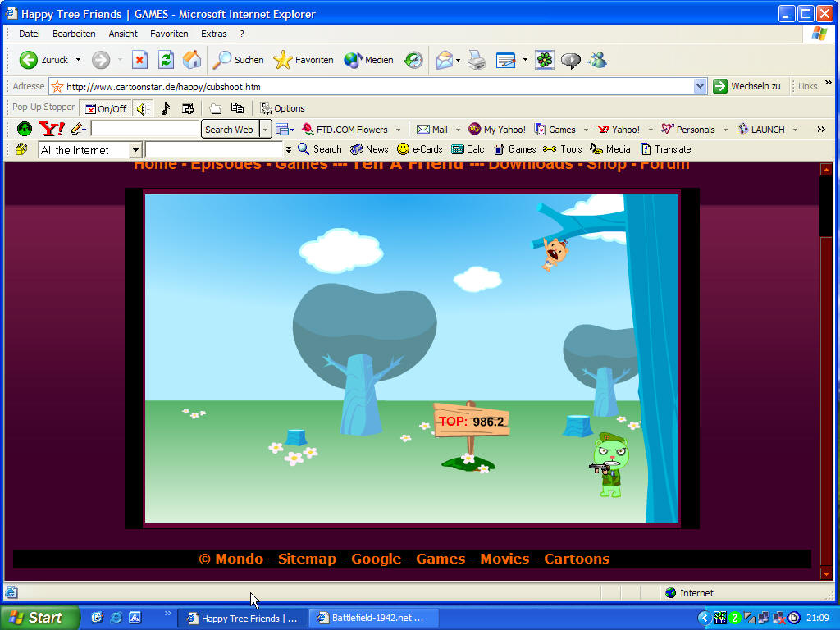The image size is (840, 630).
Task: Expand the Mail dropdown arrow
Action: click(458, 130)
